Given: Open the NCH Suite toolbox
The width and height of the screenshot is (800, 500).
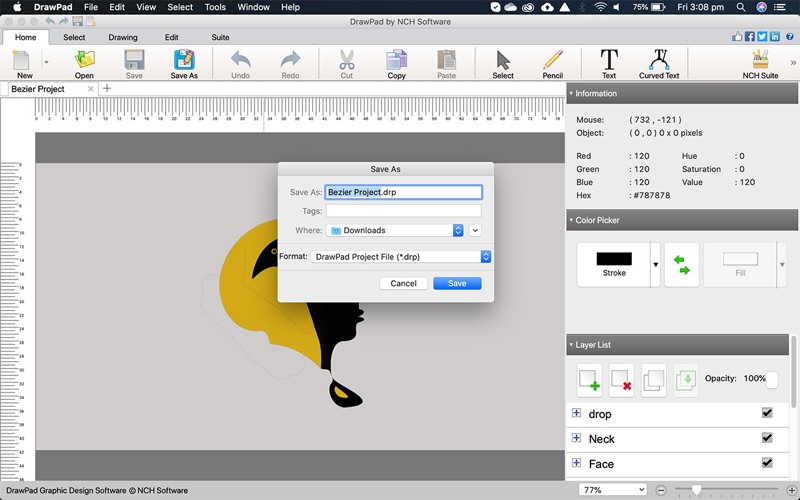Looking at the screenshot, I should tap(760, 62).
